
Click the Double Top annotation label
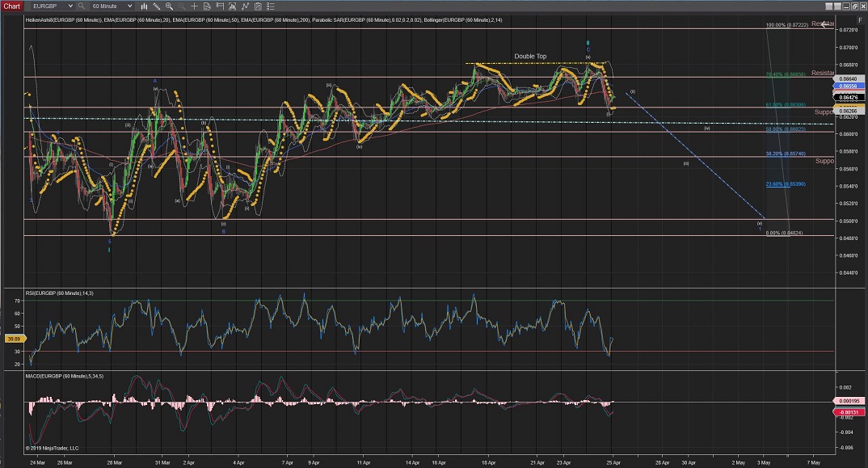point(530,57)
